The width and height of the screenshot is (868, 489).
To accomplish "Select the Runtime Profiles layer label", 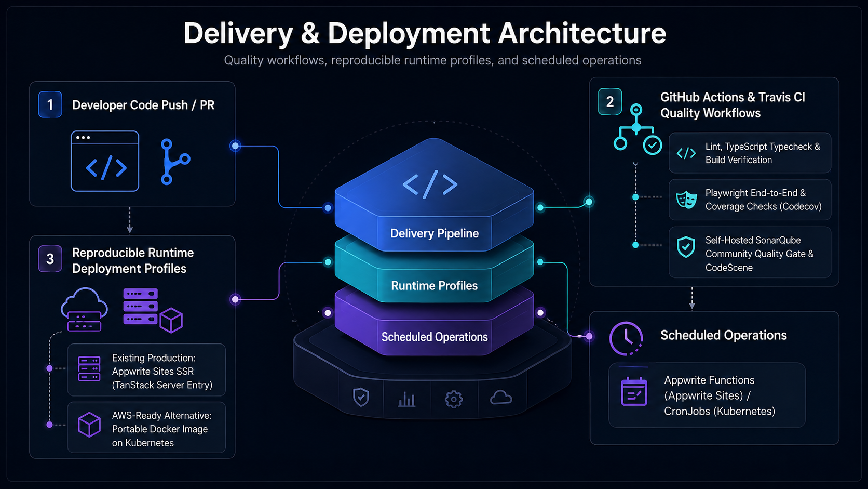I will coord(435,285).
